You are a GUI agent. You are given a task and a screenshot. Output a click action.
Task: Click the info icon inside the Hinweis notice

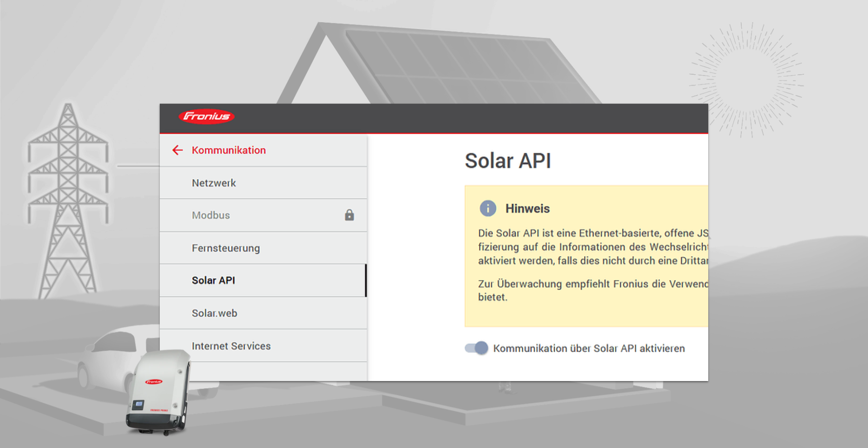point(487,208)
